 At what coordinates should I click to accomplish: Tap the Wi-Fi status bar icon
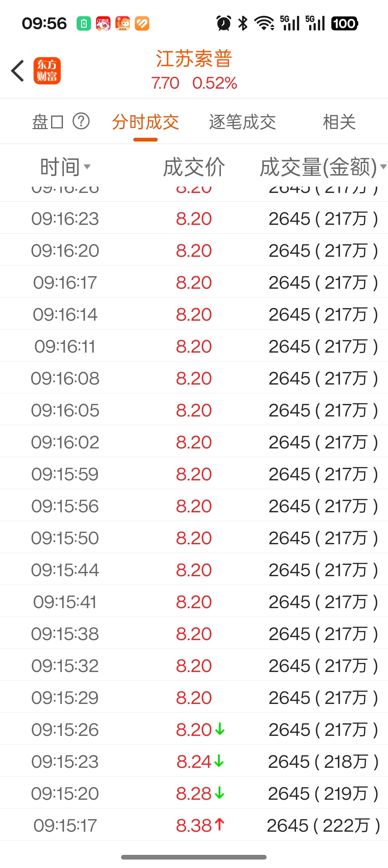click(264, 23)
